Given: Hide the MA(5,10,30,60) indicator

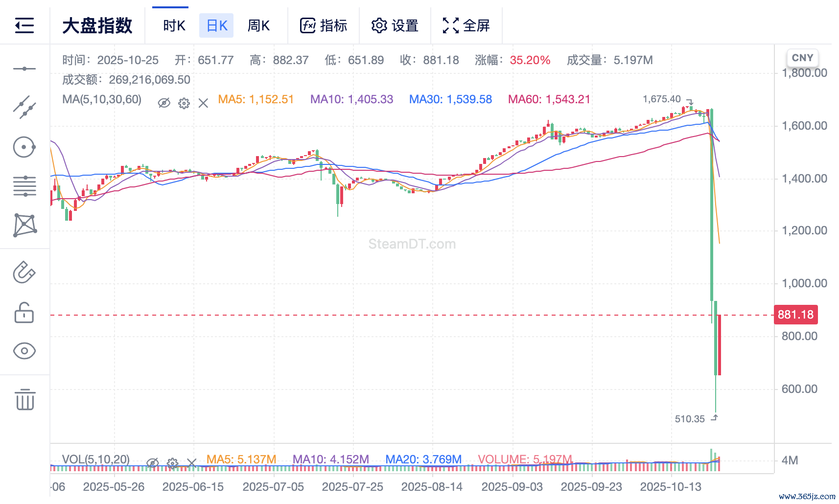Looking at the screenshot, I should pyautogui.click(x=164, y=103).
